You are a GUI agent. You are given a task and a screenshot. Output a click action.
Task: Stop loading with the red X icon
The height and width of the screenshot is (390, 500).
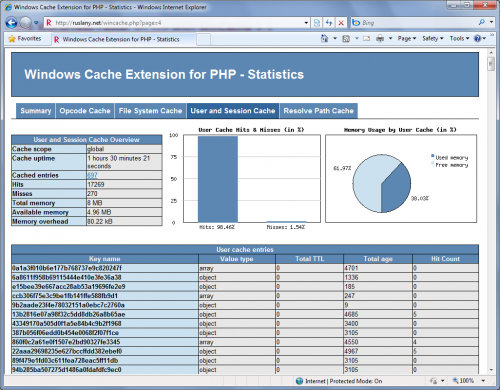pyautogui.click(x=341, y=23)
